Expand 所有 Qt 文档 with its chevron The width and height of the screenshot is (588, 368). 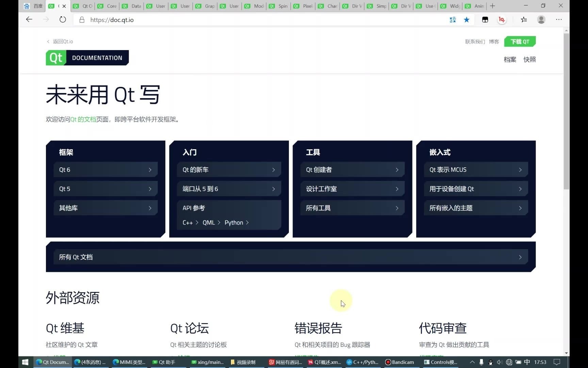pyautogui.click(x=520, y=257)
